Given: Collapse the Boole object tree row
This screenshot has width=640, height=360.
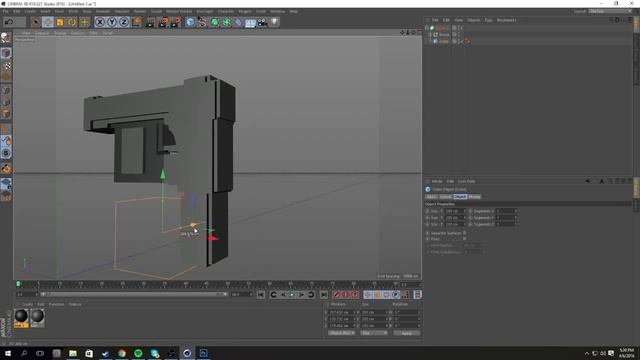Looking at the screenshot, I should [x=430, y=35].
